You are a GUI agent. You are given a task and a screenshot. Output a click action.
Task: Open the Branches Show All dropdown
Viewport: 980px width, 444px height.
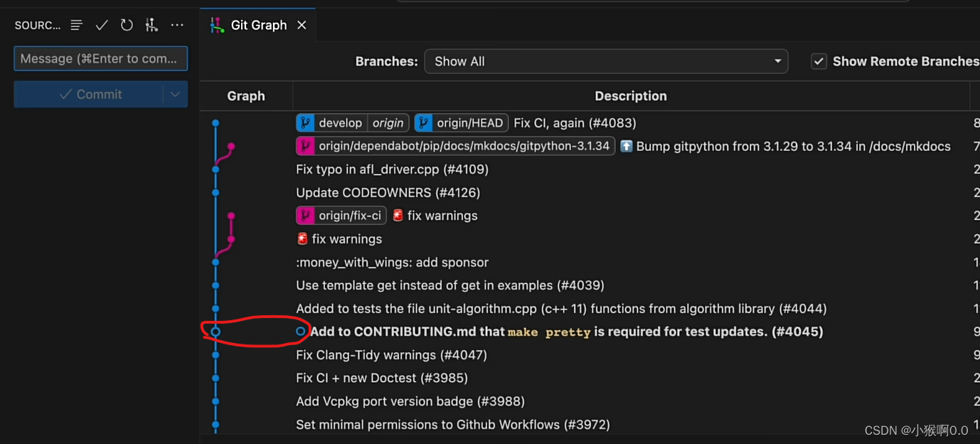point(606,61)
